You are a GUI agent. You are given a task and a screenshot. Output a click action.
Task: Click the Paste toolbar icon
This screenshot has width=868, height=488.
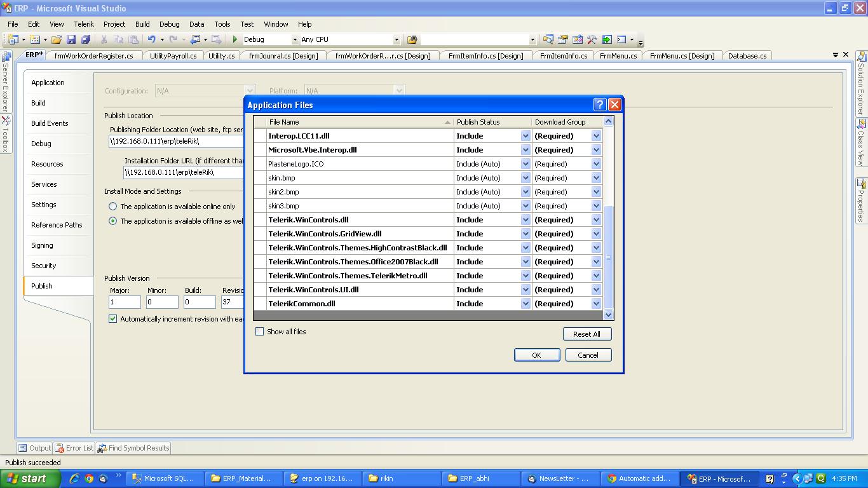click(x=133, y=39)
